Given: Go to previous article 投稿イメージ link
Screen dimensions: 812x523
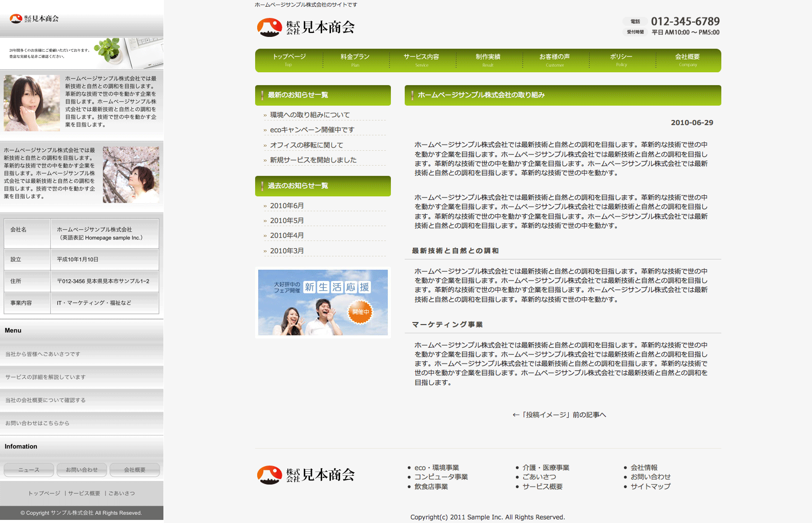Looking at the screenshot, I should [x=559, y=415].
